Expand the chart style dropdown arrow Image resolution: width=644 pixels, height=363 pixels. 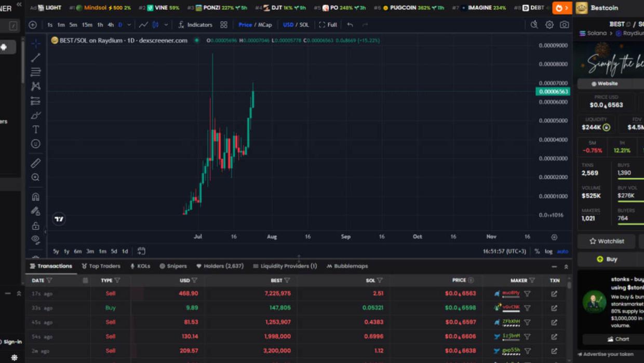[x=166, y=24]
